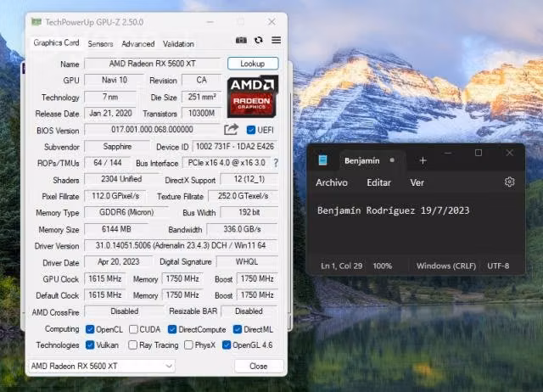Switch to the Graphics Card tab

(56, 43)
